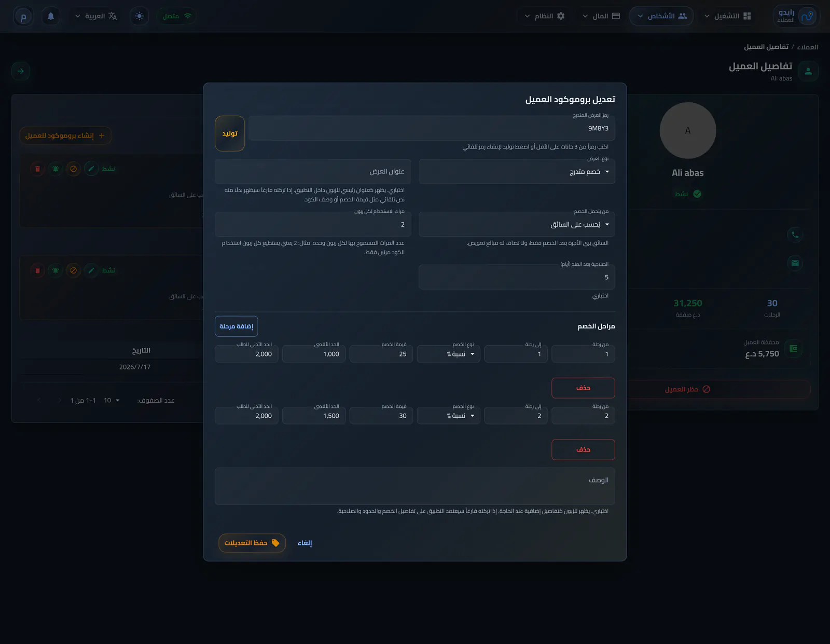Click the edit pencil icon in second promo card
830x644 pixels.
coord(91,270)
